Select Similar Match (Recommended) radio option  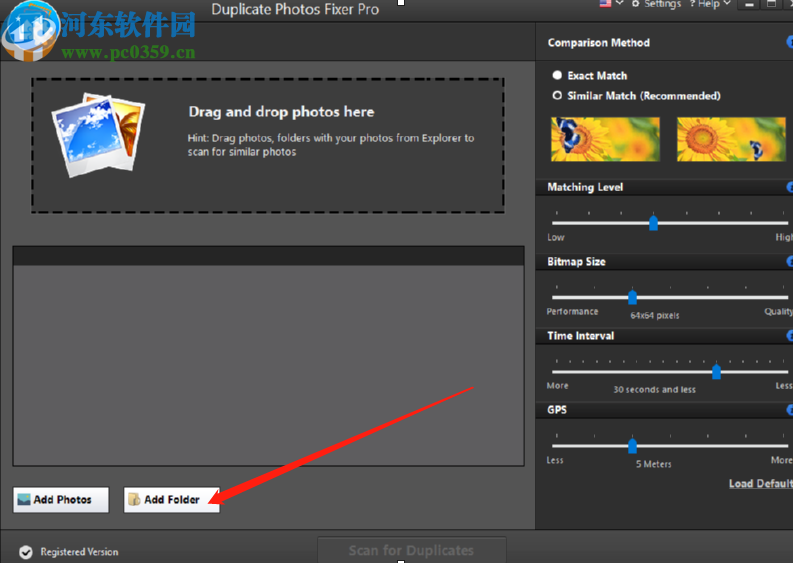click(x=557, y=96)
